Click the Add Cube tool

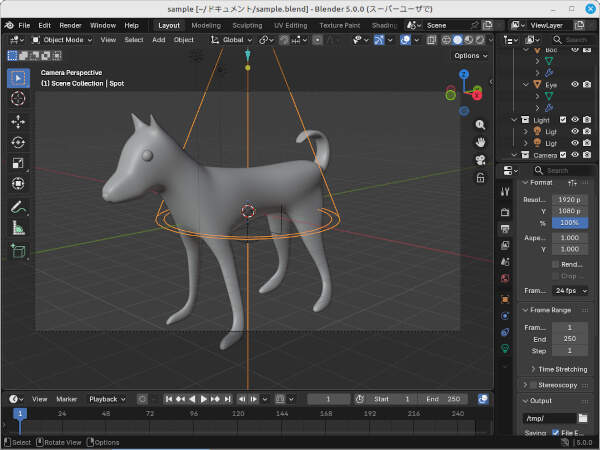(18, 251)
